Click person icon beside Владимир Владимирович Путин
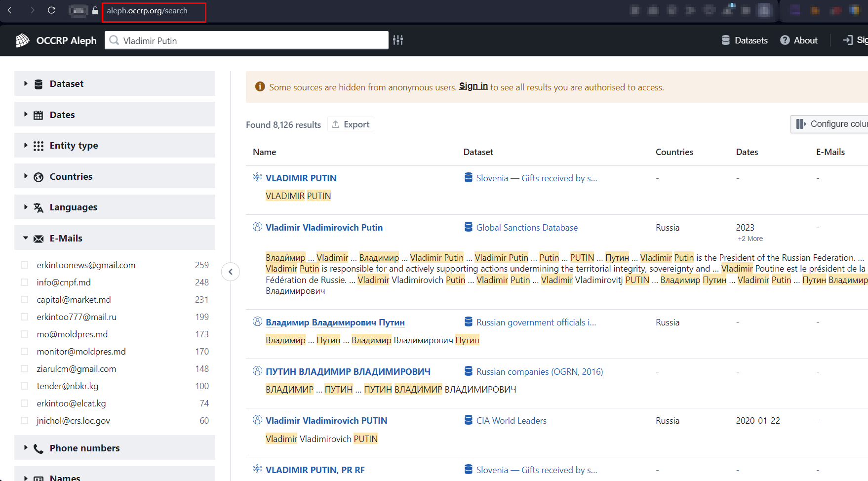The image size is (868, 481). coord(257,321)
